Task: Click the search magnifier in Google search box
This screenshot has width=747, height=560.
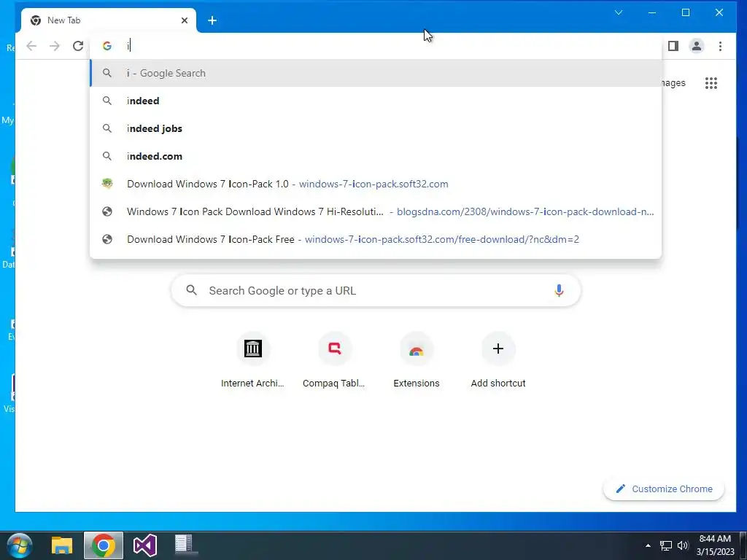Action: (192, 290)
